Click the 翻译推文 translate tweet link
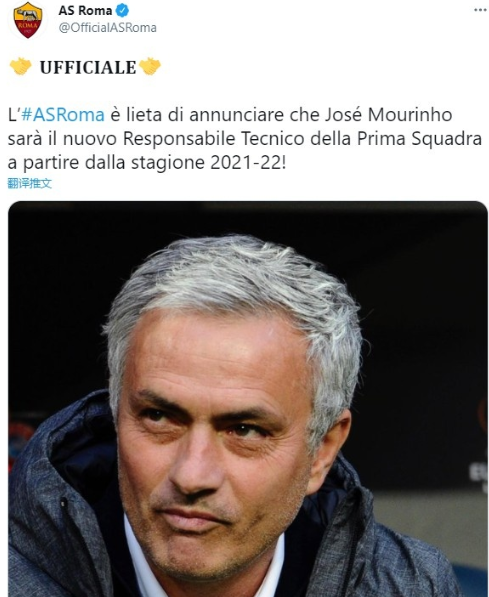Image resolution: width=489 pixels, height=597 pixels. pyautogui.click(x=30, y=184)
